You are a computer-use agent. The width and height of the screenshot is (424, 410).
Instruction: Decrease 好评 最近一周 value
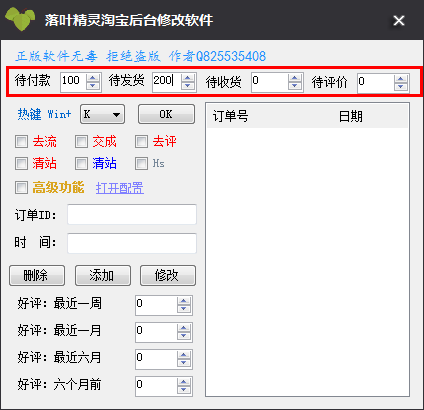point(184,309)
